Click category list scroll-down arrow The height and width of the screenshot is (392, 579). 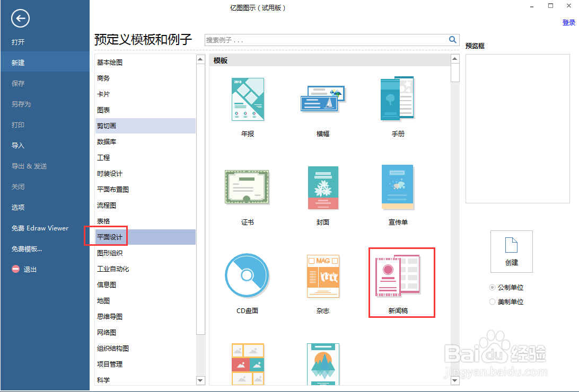click(x=200, y=380)
